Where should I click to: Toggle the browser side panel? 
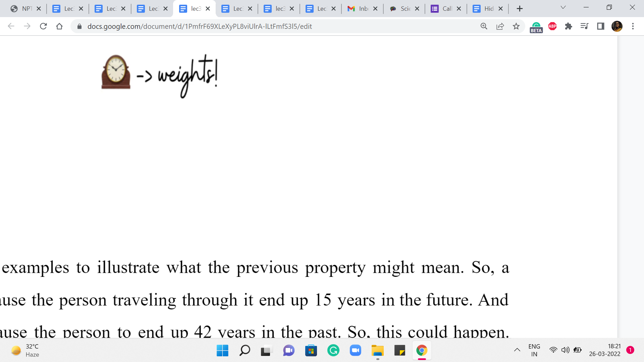click(x=600, y=26)
